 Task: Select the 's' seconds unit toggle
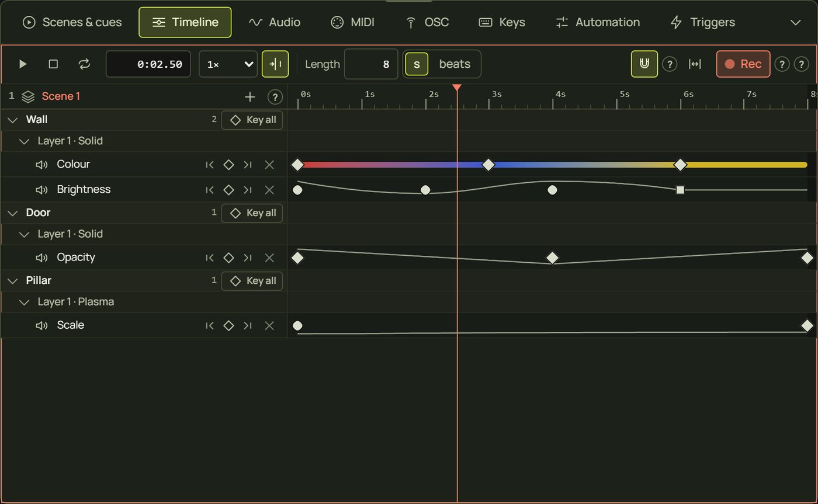pyautogui.click(x=417, y=64)
